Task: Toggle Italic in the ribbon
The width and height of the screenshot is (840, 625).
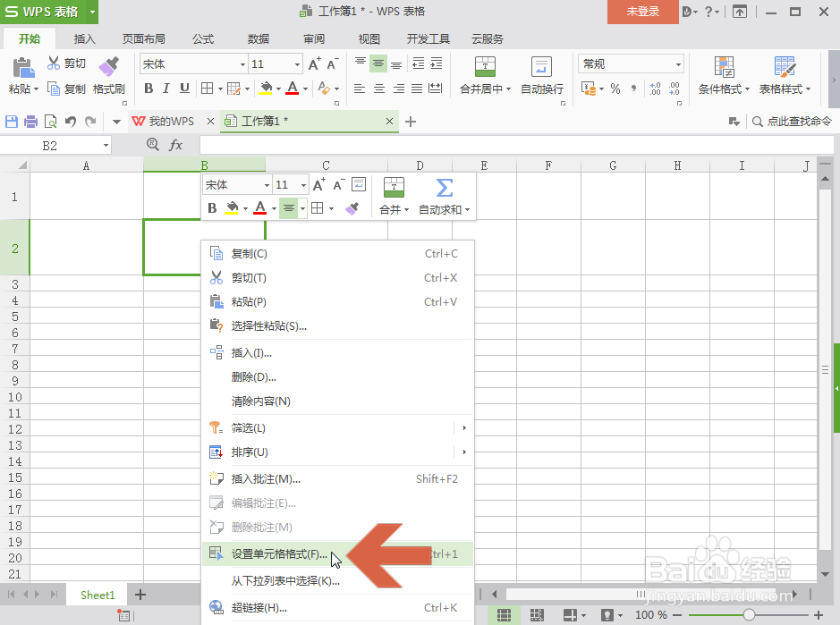Action: pyautogui.click(x=166, y=88)
